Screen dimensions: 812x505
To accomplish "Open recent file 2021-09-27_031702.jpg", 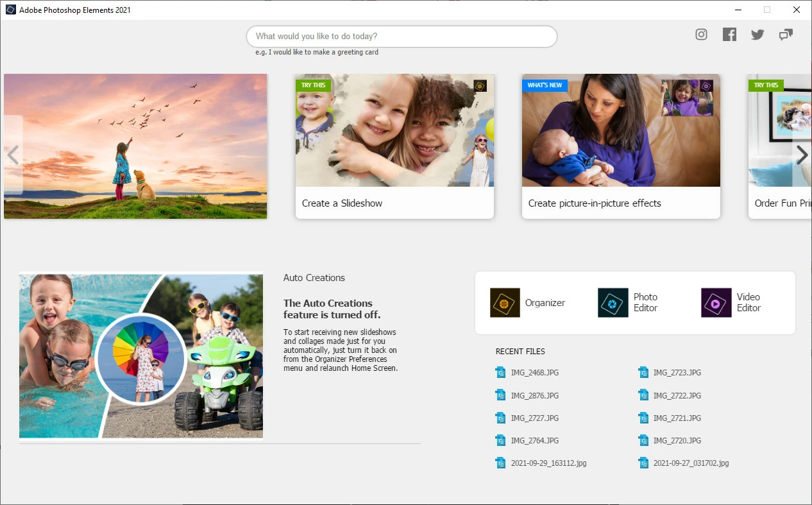I will click(x=691, y=463).
